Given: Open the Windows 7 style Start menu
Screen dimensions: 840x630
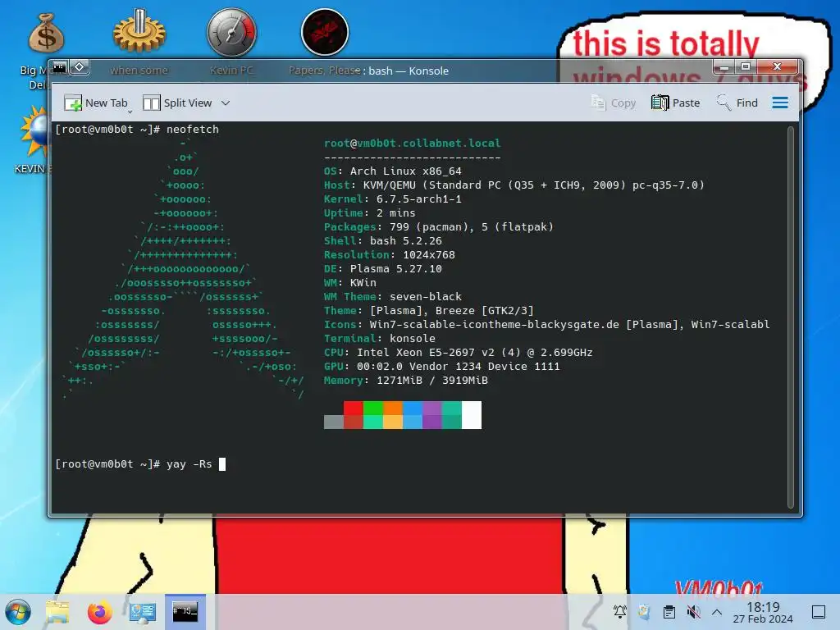Looking at the screenshot, I should click(18, 612).
